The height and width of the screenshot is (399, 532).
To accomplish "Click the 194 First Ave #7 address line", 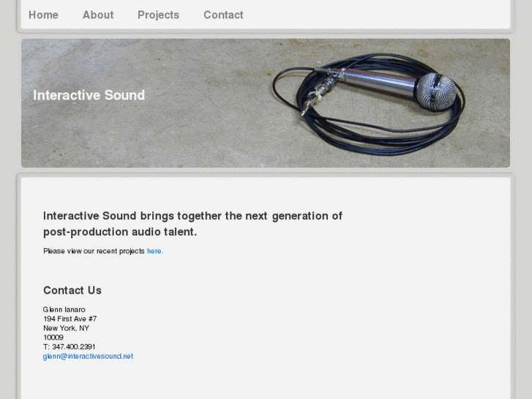I will click(x=70, y=319).
